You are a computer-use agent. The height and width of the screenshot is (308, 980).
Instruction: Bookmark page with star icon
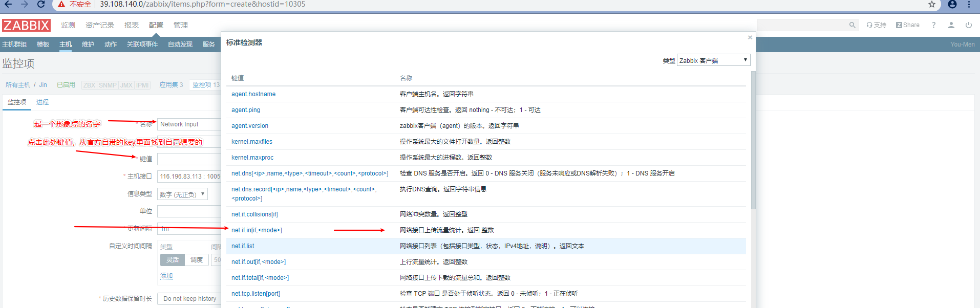[x=932, y=5]
